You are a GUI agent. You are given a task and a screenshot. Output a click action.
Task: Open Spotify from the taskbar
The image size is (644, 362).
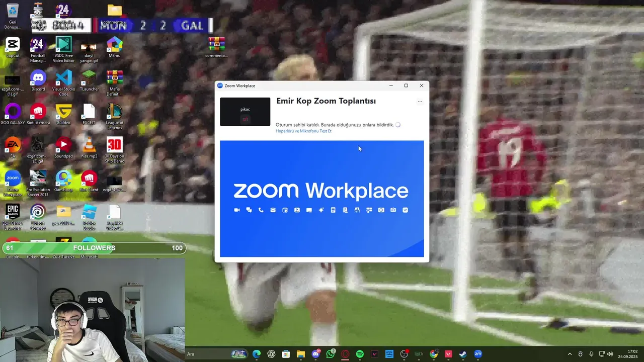point(360,354)
